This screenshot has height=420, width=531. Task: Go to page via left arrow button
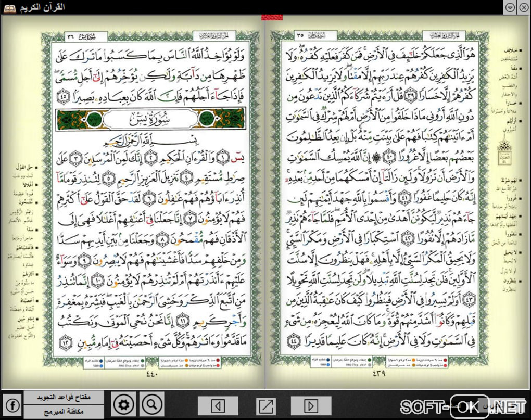pyautogui.click(x=218, y=406)
